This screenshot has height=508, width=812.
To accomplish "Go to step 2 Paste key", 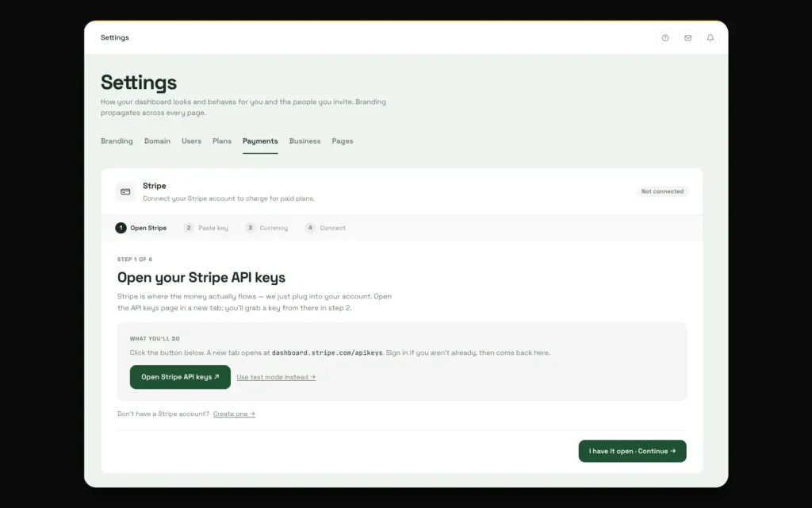I will click(205, 228).
